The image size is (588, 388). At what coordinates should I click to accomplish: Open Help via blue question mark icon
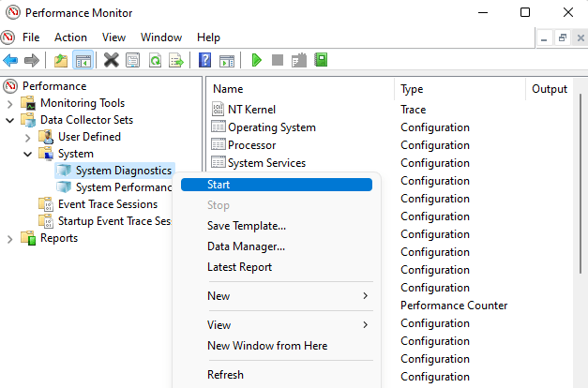[x=204, y=60]
